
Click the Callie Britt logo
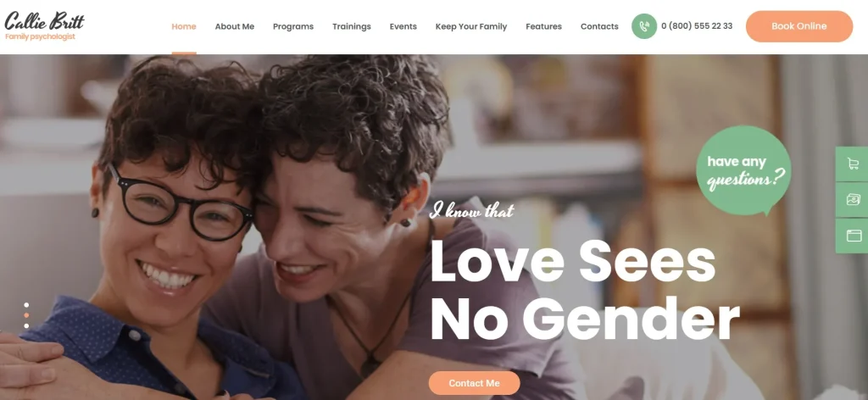(x=44, y=26)
